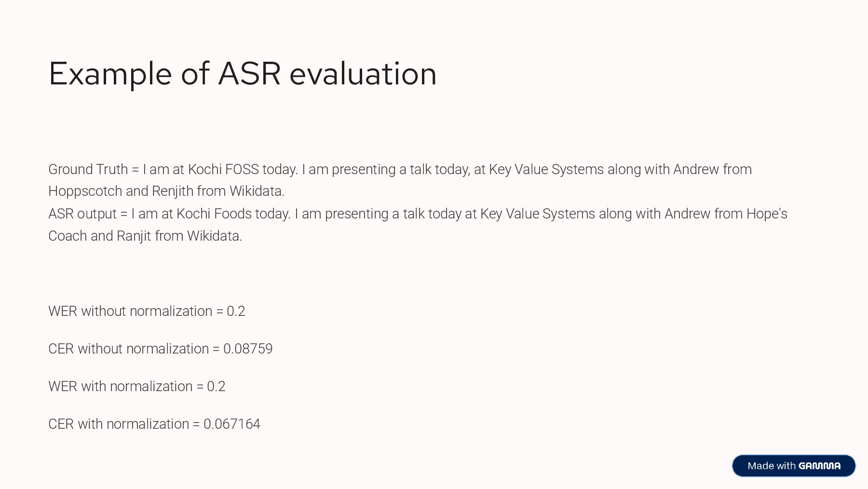This screenshot has width=868, height=489.
Task: Click 'Kochi FOSS' in the ground truth line
Action: [223, 169]
